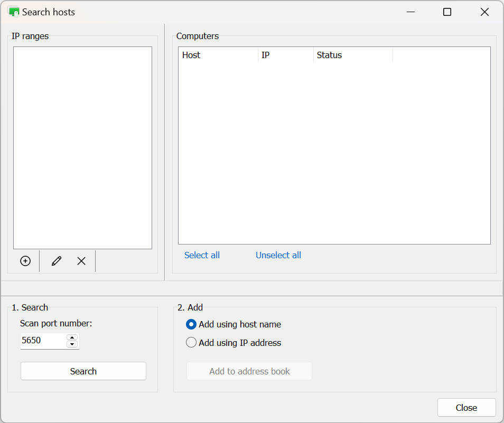
Task: Add a new IP range
Action: 25,261
